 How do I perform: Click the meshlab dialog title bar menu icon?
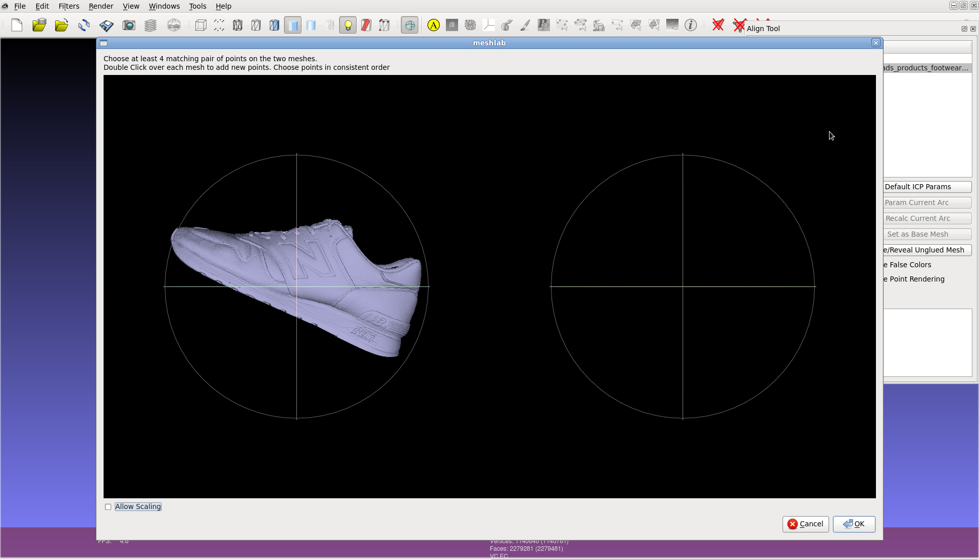104,43
